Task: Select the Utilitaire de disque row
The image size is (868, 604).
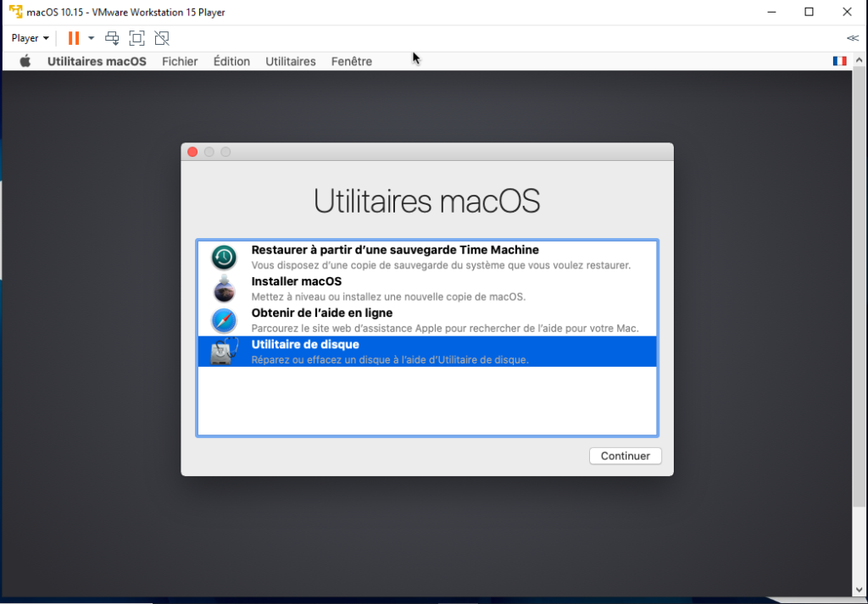Action: click(427, 352)
